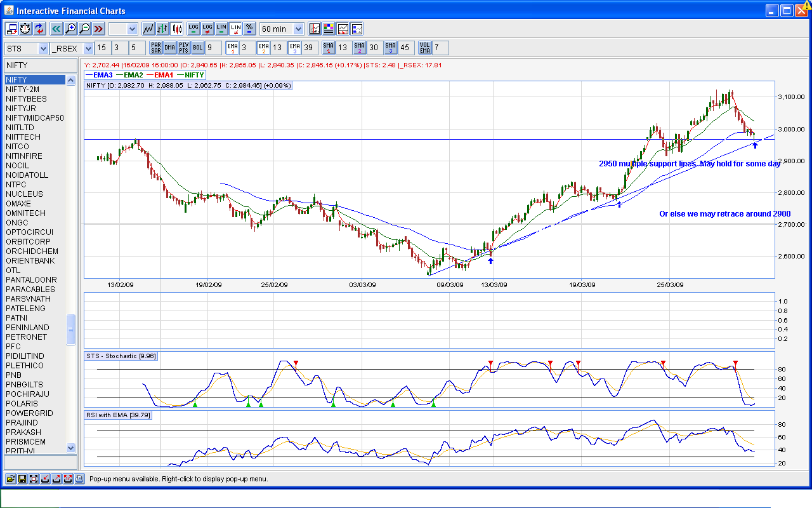Click the symbol list scroll up arrow
Screen dimensions: 812x508
[x=70, y=79]
